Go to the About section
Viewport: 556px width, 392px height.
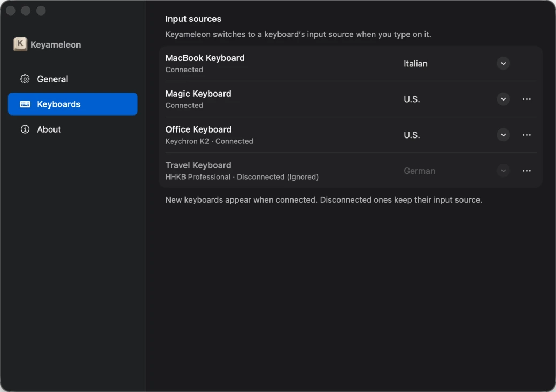click(73, 129)
